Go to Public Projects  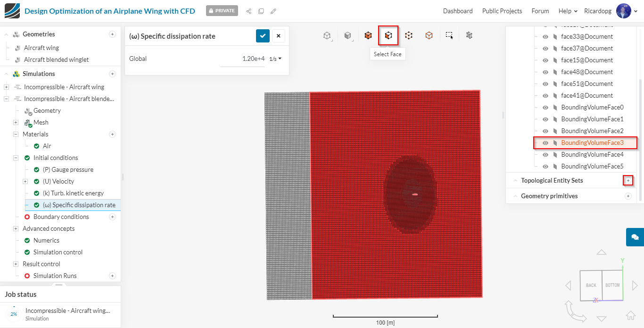[502, 11]
